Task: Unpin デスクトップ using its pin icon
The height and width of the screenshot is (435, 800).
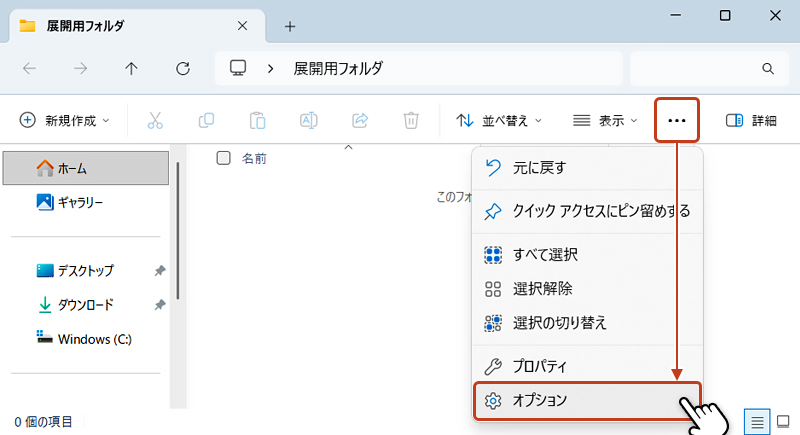Action: (160, 270)
